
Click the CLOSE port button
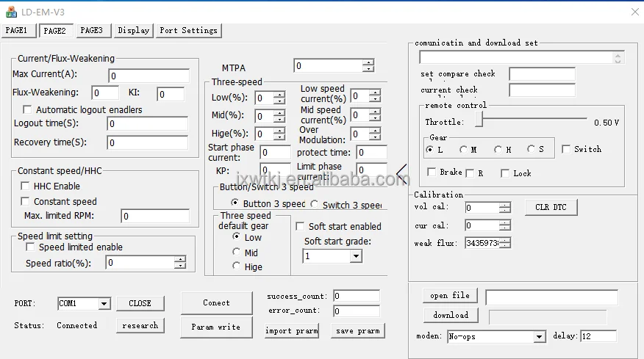click(140, 304)
